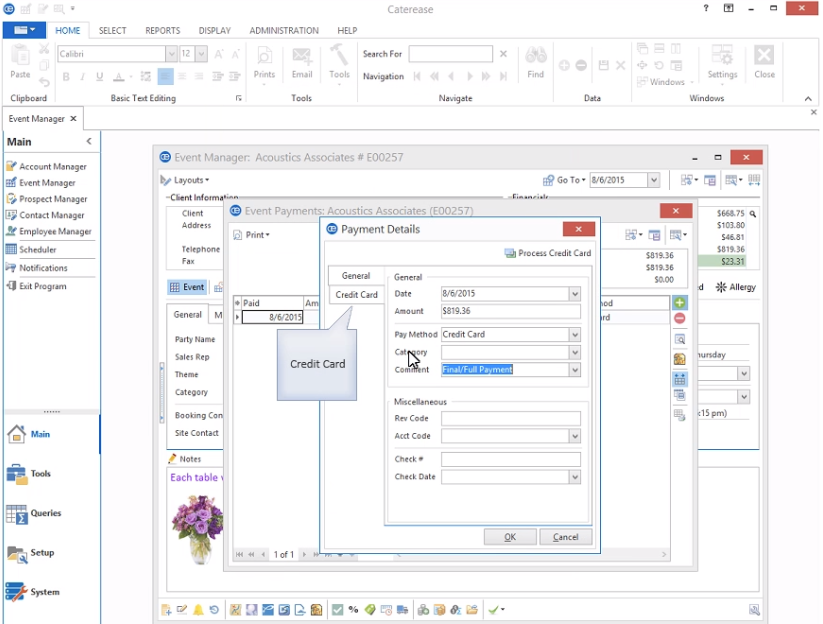Toggle the Allergy indicator
This screenshot has height=624, width=823.
tap(738, 287)
